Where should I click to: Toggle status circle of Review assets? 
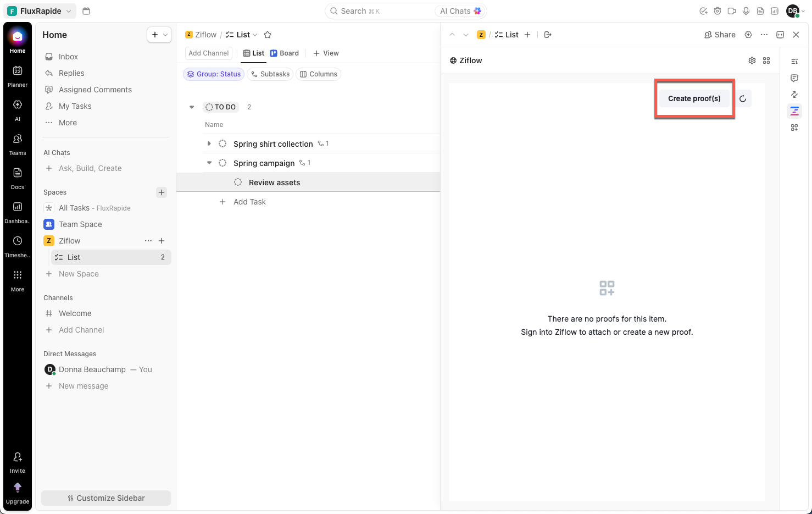click(238, 182)
